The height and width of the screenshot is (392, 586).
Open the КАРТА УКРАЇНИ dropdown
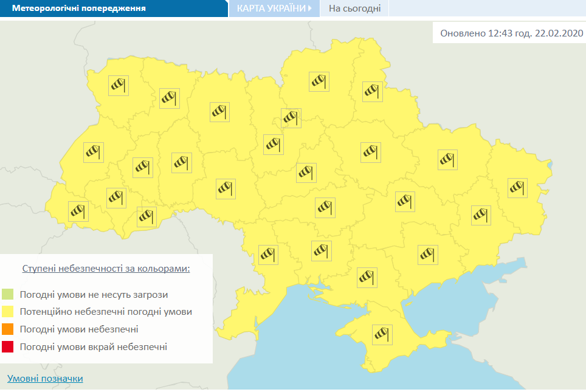(274, 8)
